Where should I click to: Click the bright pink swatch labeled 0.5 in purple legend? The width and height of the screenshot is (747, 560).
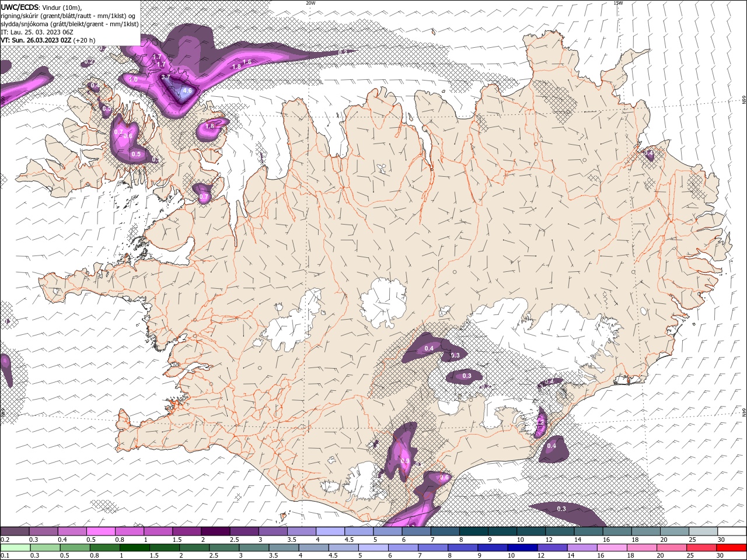[100, 531]
